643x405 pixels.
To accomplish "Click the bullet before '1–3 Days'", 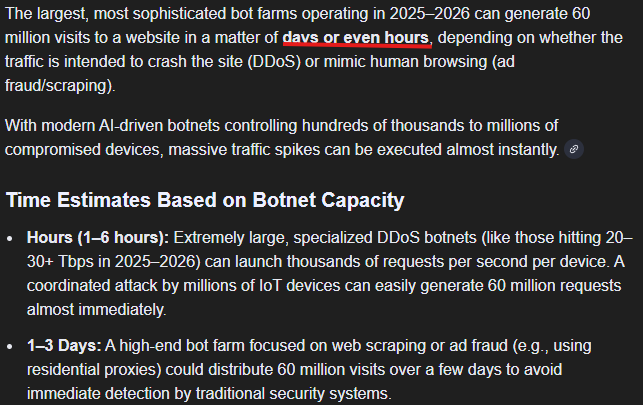I will [10, 346].
